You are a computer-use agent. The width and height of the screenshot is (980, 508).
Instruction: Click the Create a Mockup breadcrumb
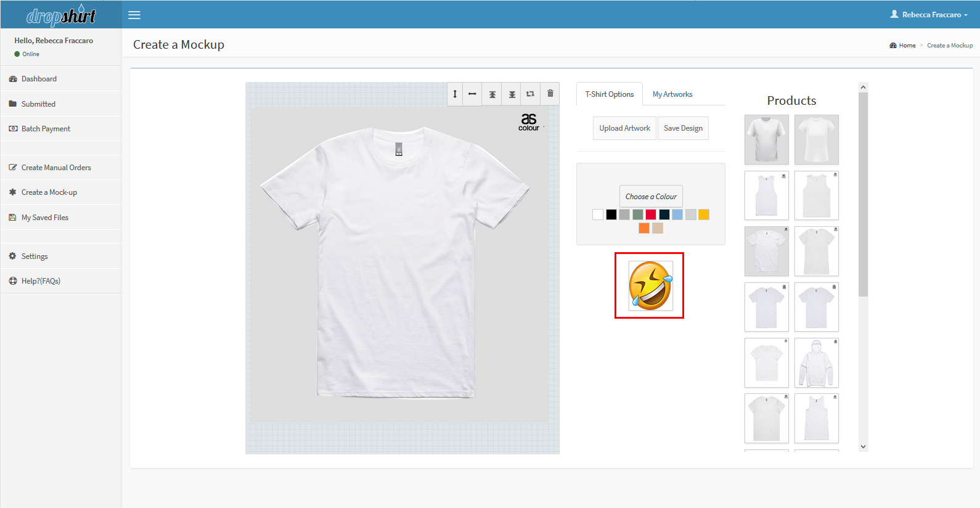pos(950,46)
